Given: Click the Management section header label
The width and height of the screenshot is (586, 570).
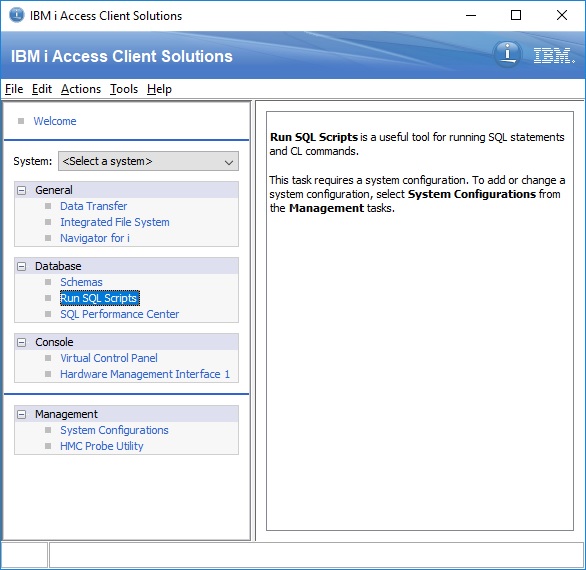Looking at the screenshot, I should (66, 414).
